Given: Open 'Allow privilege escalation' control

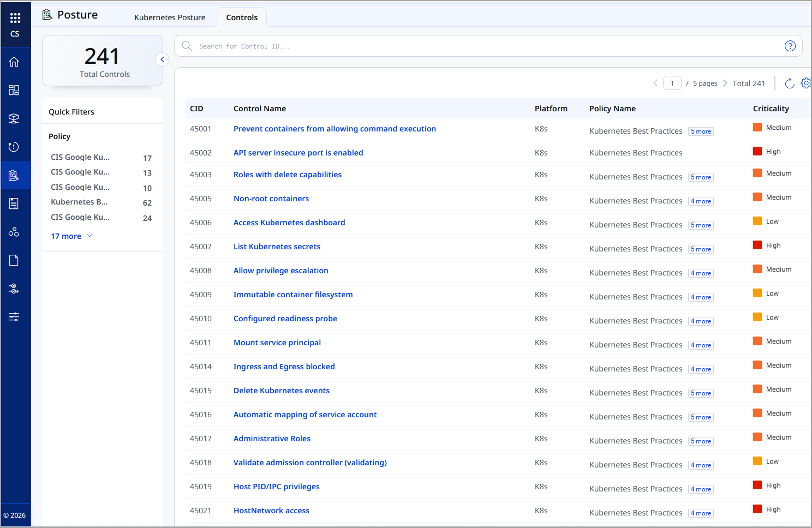Looking at the screenshot, I should 281,271.
